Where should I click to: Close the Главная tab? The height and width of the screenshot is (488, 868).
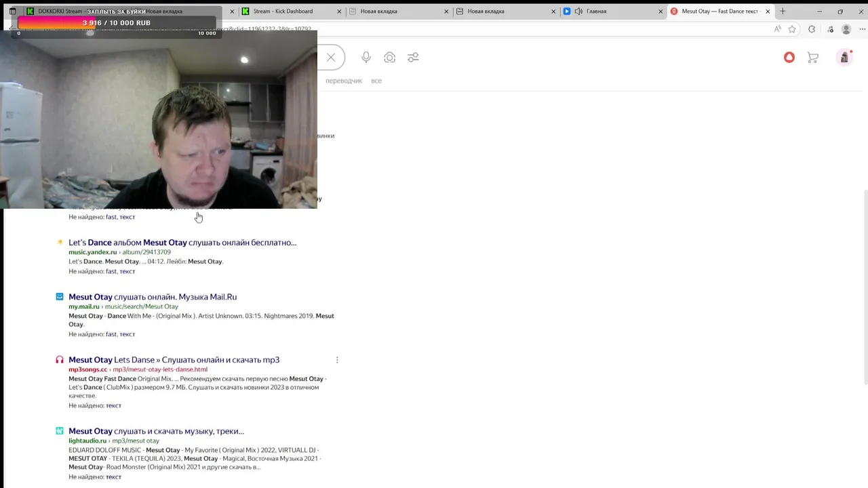(660, 11)
